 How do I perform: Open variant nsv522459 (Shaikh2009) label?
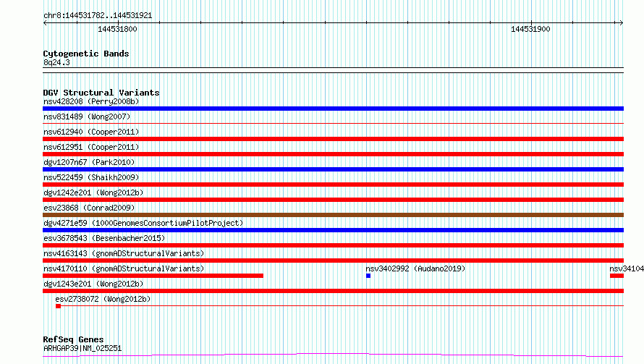pos(91,177)
